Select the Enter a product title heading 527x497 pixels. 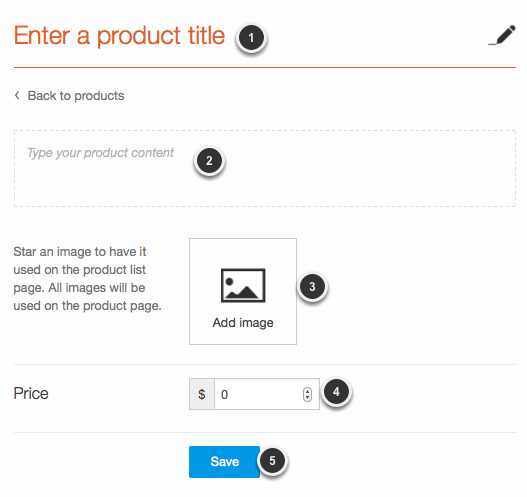(119, 36)
